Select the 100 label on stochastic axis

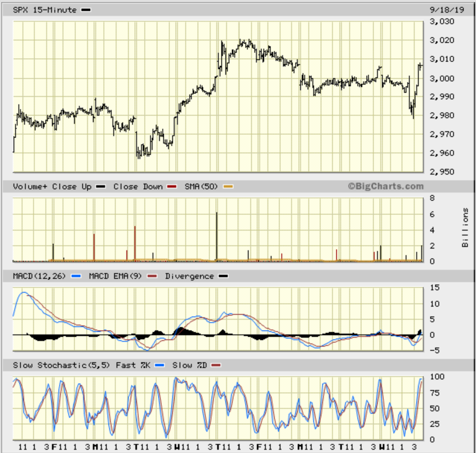click(x=437, y=377)
